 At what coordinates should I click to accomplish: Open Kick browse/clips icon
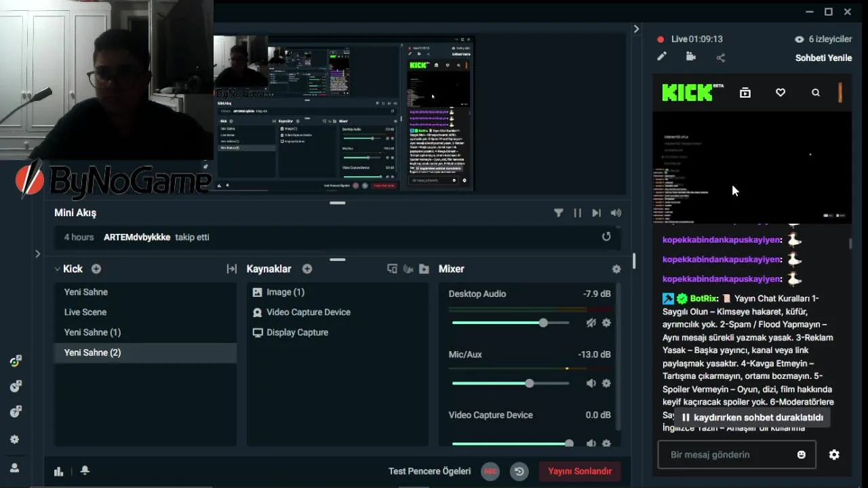(x=745, y=93)
